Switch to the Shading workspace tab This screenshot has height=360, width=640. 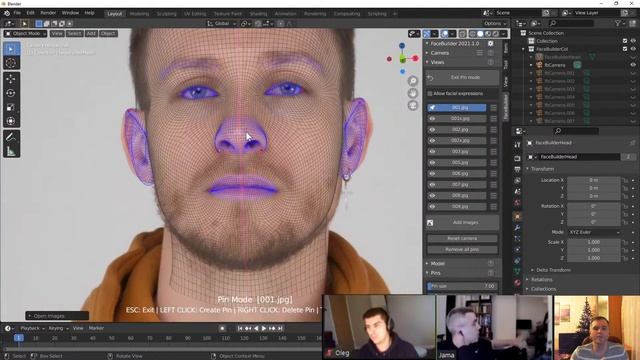(x=258, y=13)
